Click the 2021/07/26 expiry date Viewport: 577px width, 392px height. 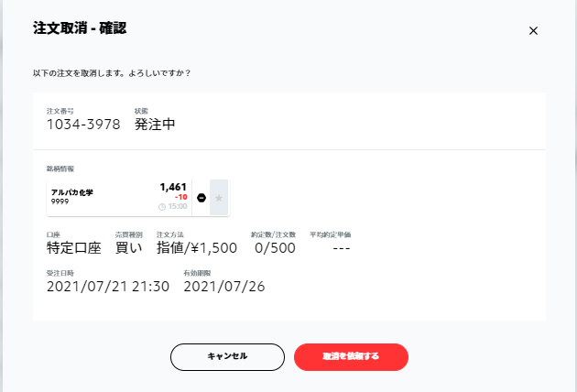click(224, 287)
